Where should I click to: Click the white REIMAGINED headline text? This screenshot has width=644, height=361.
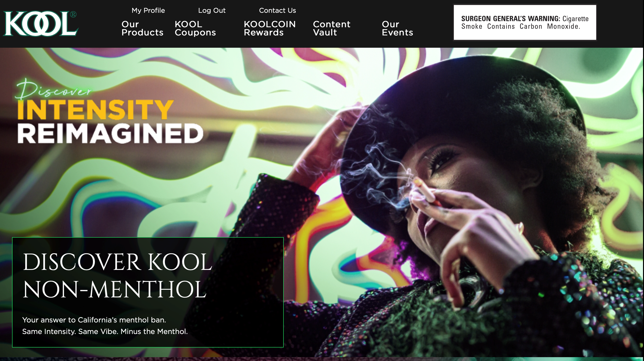110,133
